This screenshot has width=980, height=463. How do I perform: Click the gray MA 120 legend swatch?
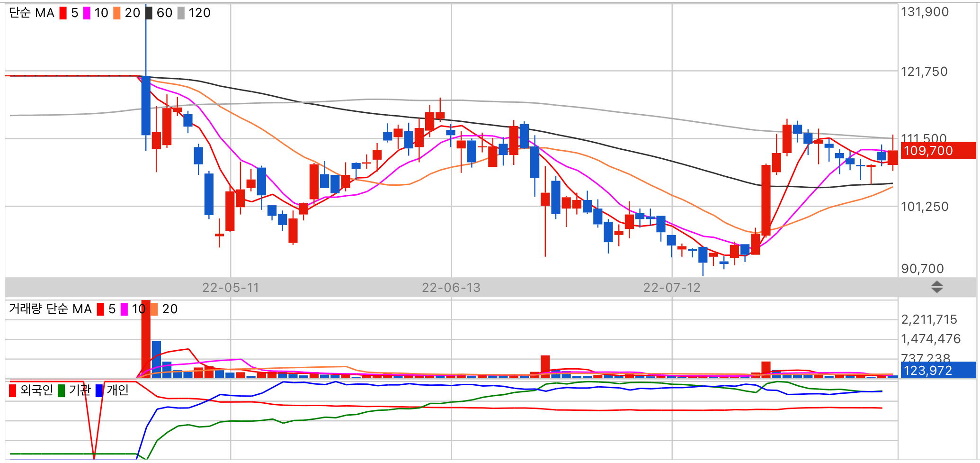(181, 13)
